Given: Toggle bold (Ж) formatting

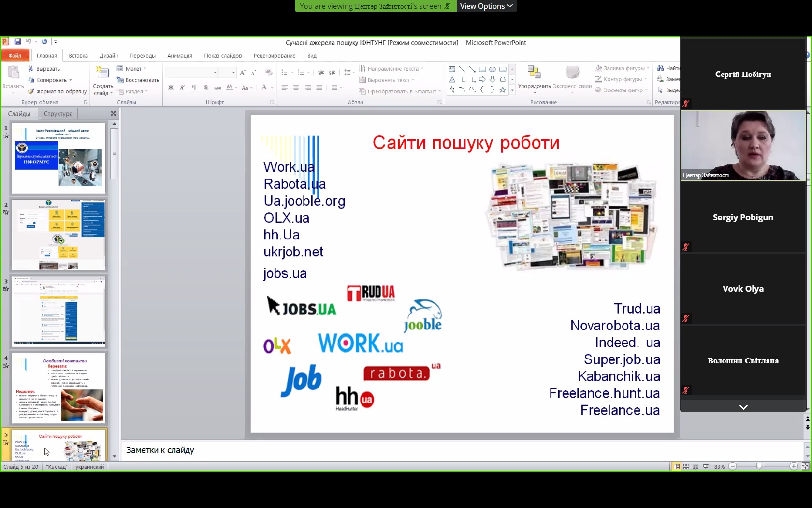Looking at the screenshot, I should point(171,88).
